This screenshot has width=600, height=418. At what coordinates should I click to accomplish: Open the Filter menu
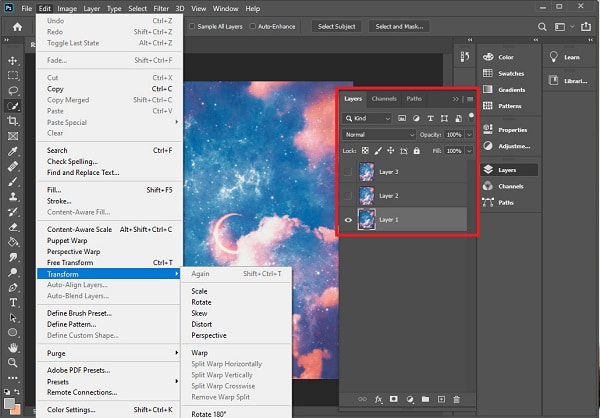[161, 8]
